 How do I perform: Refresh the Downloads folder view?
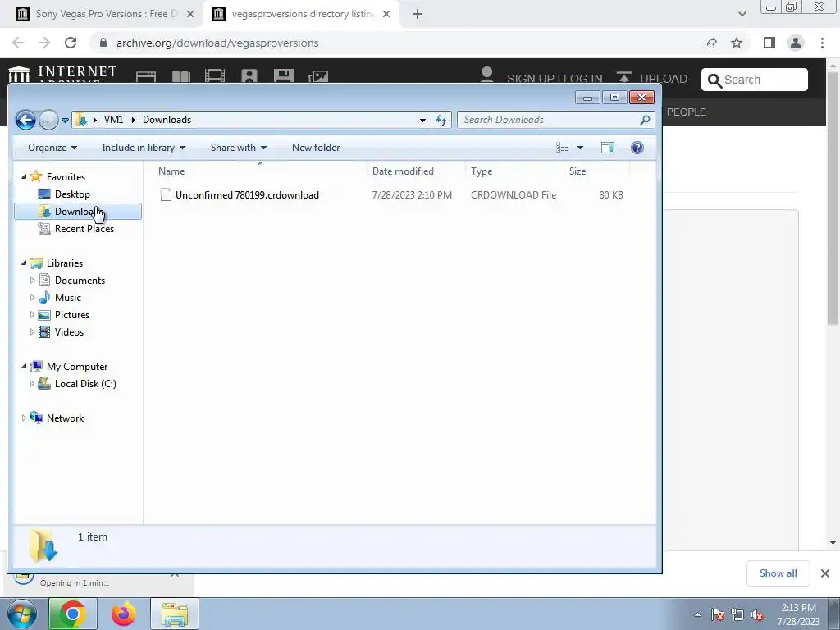coord(441,120)
